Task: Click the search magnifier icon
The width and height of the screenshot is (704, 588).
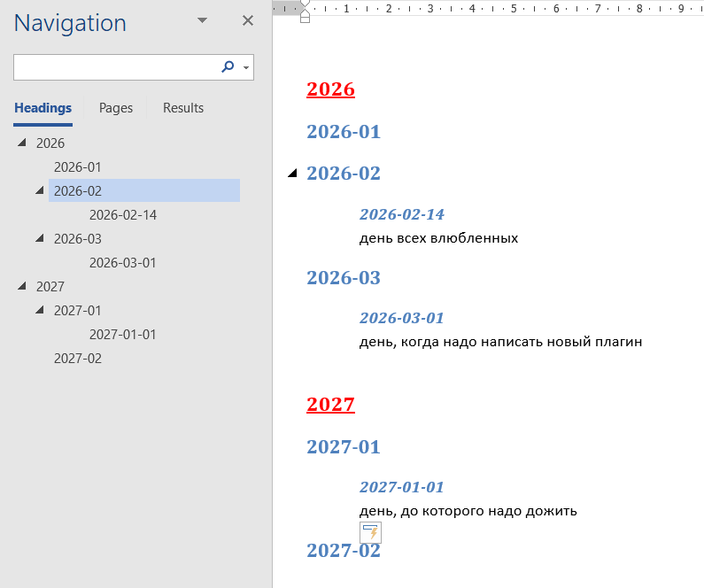Action: (x=228, y=67)
